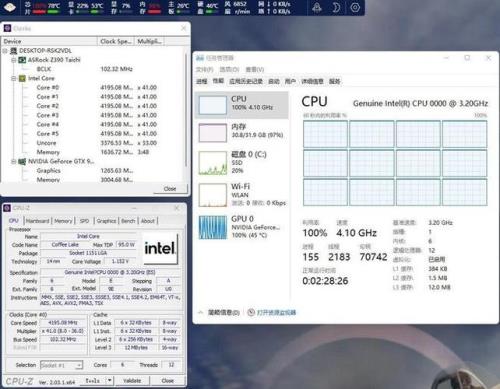Screen dimensions: 500x389
Task: Select the CPU thumbnail graph in sidebar
Action: click(212, 105)
